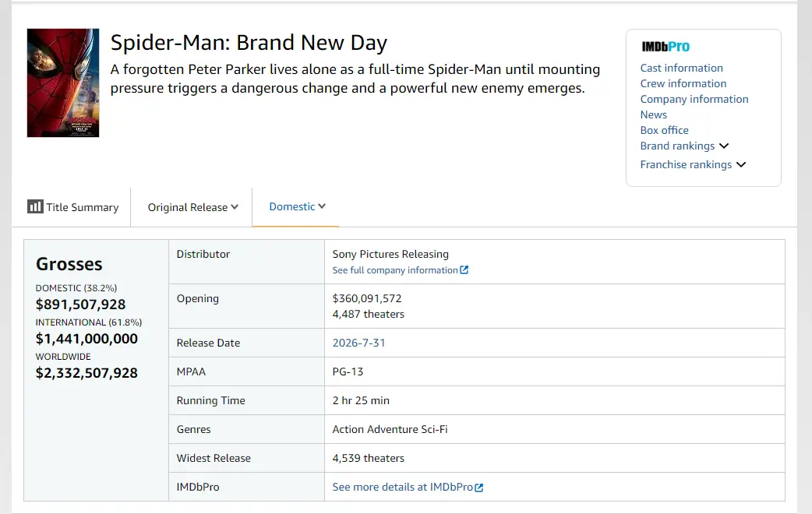The image size is (812, 514).
Task: Click the Title Summary bar chart icon
Action: (x=35, y=206)
